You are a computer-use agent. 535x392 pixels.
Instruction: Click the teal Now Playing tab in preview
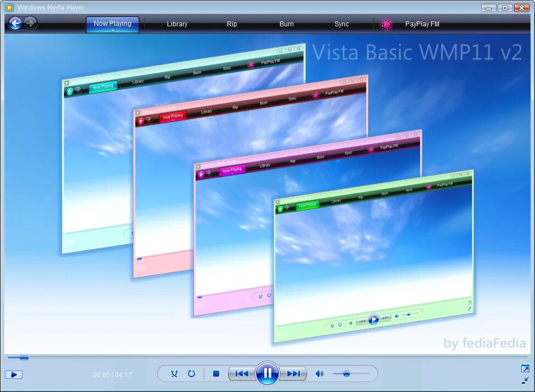pos(103,87)
